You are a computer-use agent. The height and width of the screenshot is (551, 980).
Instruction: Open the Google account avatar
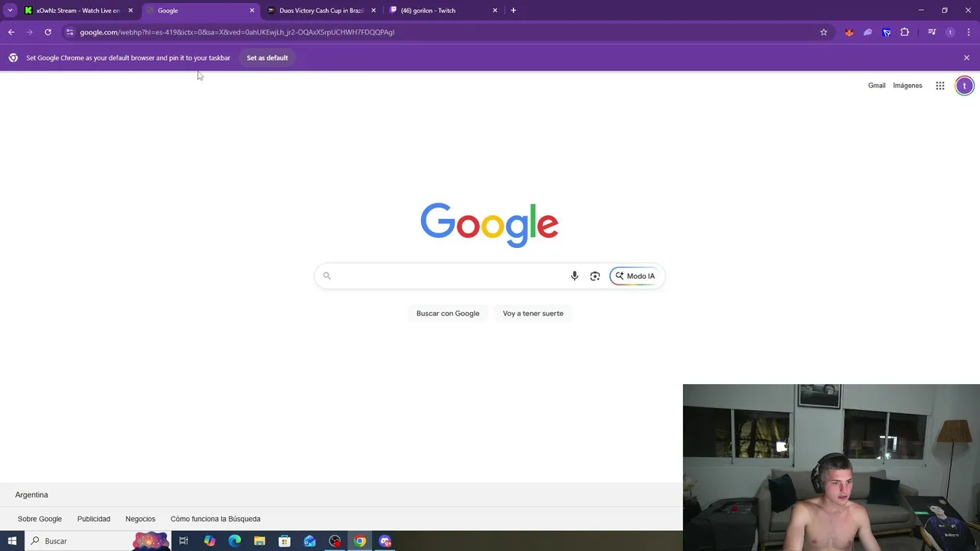pos(965,86)
